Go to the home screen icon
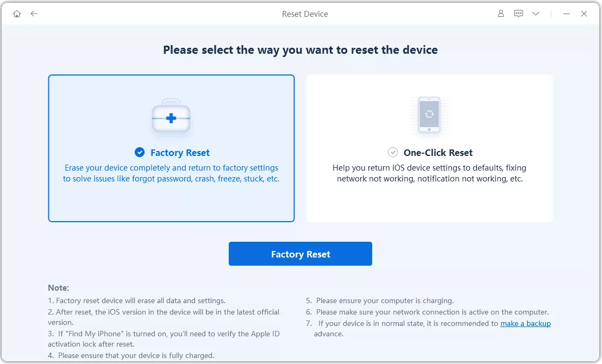This screenshot has height=364, width=602. point(17,14)
